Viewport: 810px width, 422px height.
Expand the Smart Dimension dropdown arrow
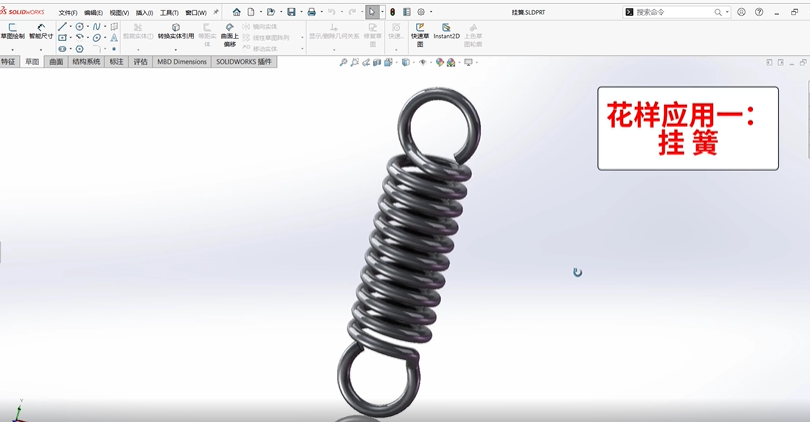(41, 49)
